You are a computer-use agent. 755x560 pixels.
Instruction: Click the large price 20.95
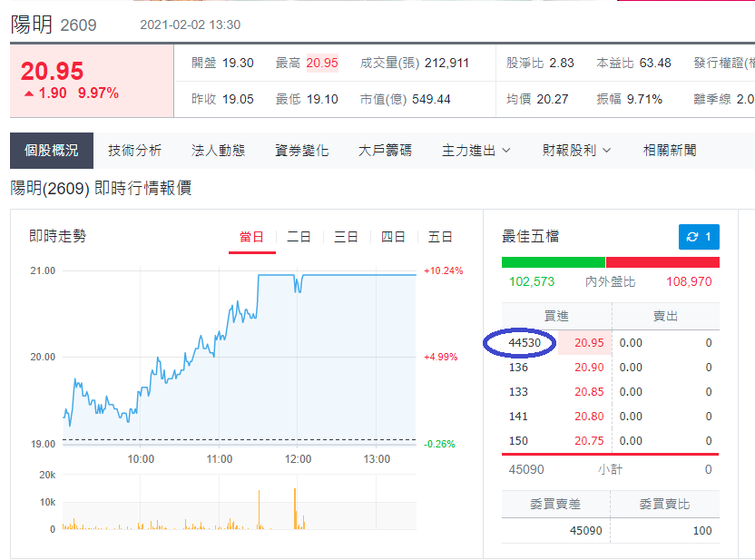[52, 72]
